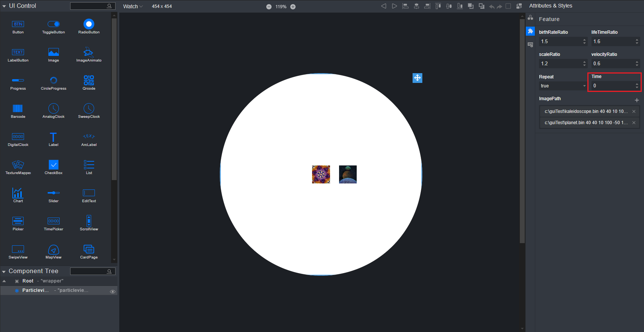Select the TextureMapper control

(18, 167)
